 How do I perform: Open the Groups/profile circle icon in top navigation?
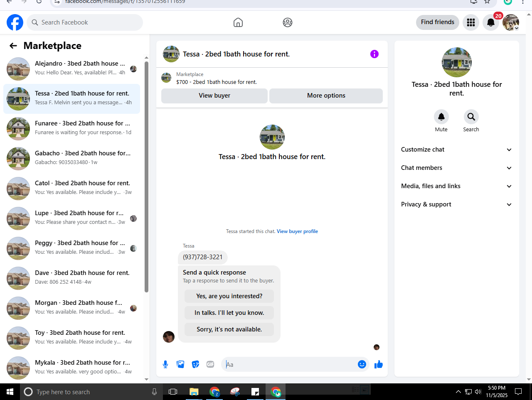point(288,22)
